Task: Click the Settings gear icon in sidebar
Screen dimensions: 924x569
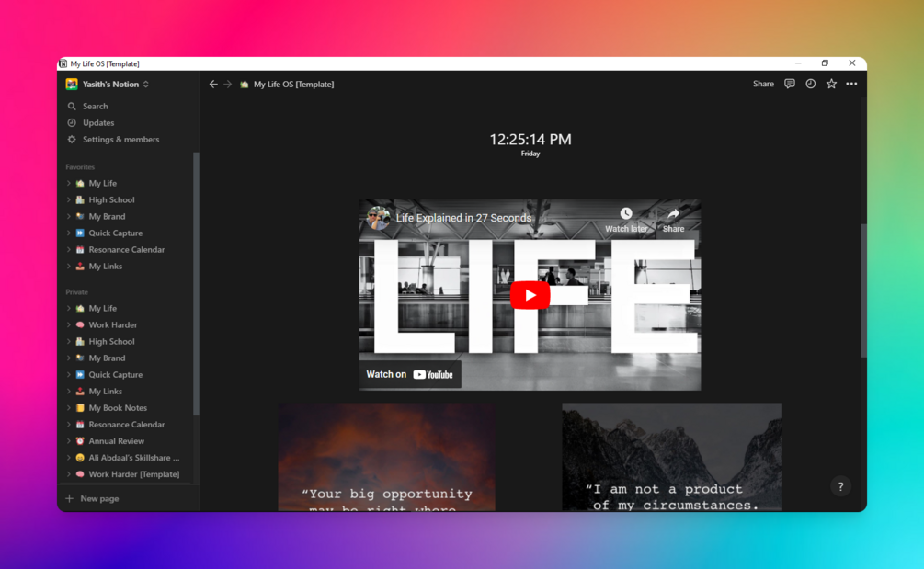Action: point(72,139)
